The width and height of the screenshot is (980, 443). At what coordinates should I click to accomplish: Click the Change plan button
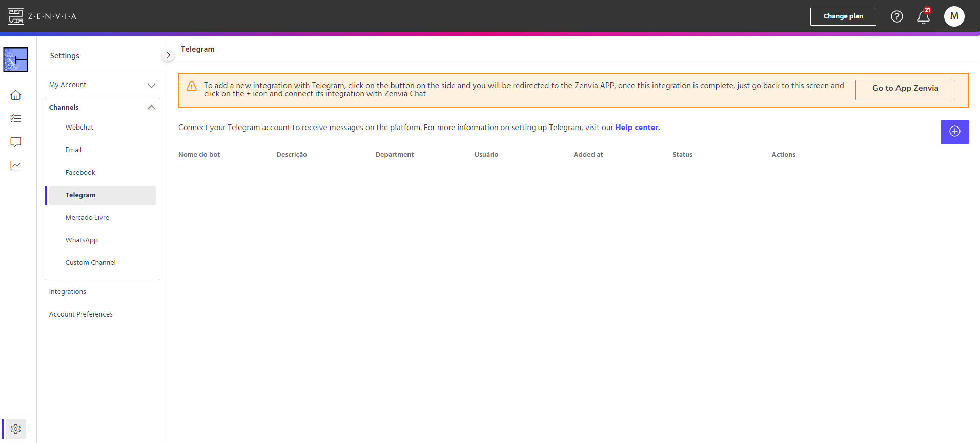pyautogui.click(x=843, y=16)
